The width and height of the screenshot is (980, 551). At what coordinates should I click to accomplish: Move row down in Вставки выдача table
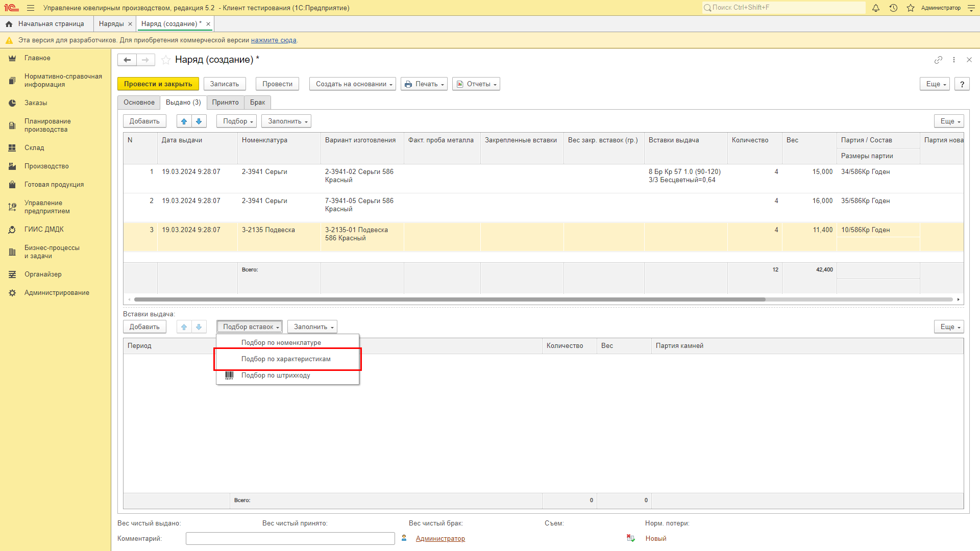tap(199, 327)
